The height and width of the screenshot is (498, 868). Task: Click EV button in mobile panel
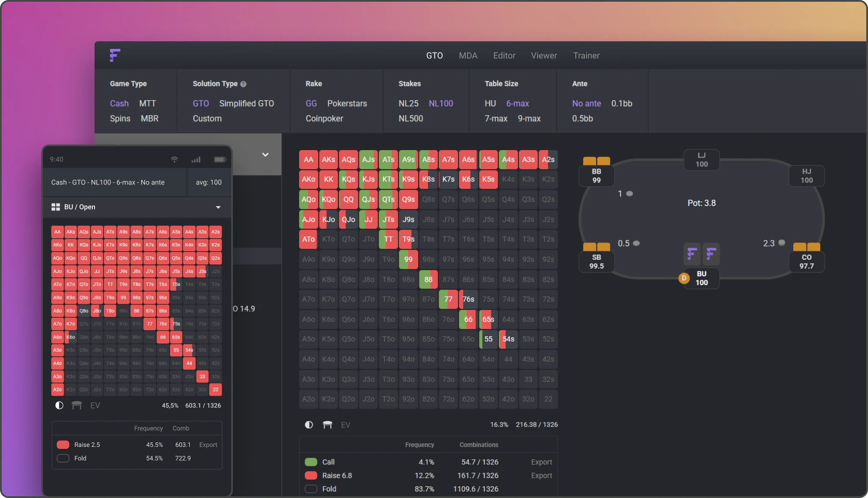click(x=95, y=406)
